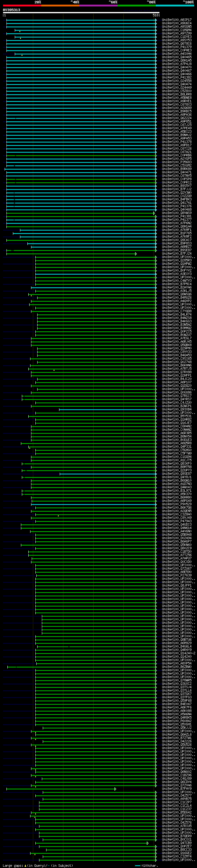Click the white query sequence ruler bar
197x868 pixels.
coord(81,12)
